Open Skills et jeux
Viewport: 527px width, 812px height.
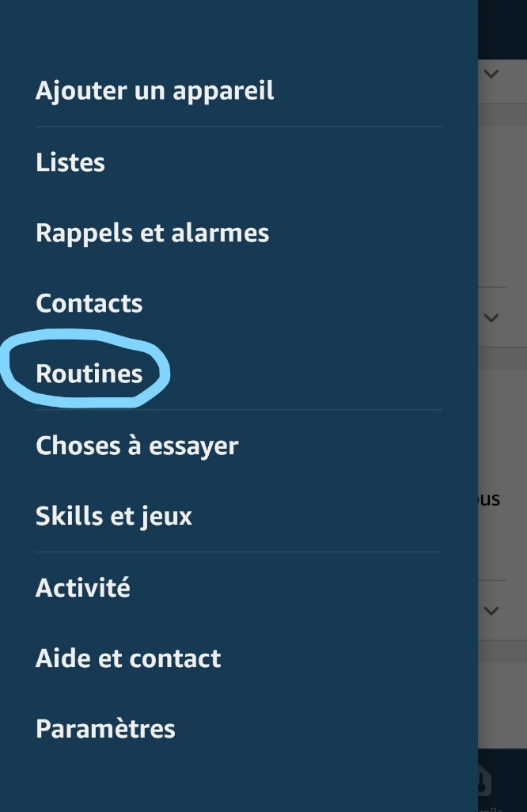coord(114,516)
